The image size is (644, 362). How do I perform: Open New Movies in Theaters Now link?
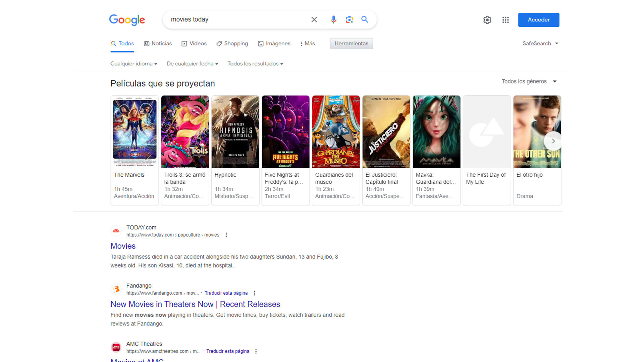coord(195,304)
